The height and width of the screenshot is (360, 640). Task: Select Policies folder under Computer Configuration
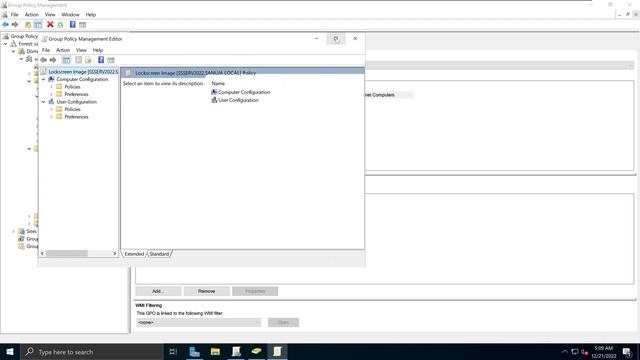(72, 87)
